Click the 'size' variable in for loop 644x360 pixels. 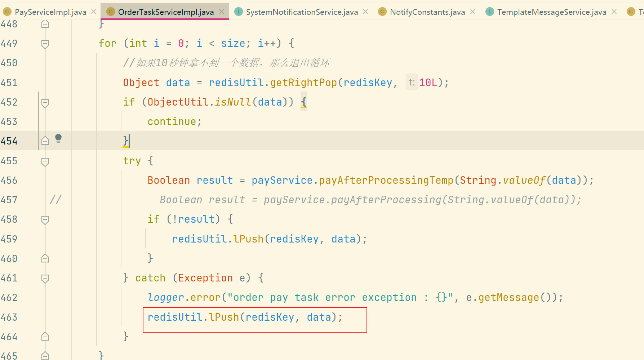pyautogui.click(x=233, y=44)
